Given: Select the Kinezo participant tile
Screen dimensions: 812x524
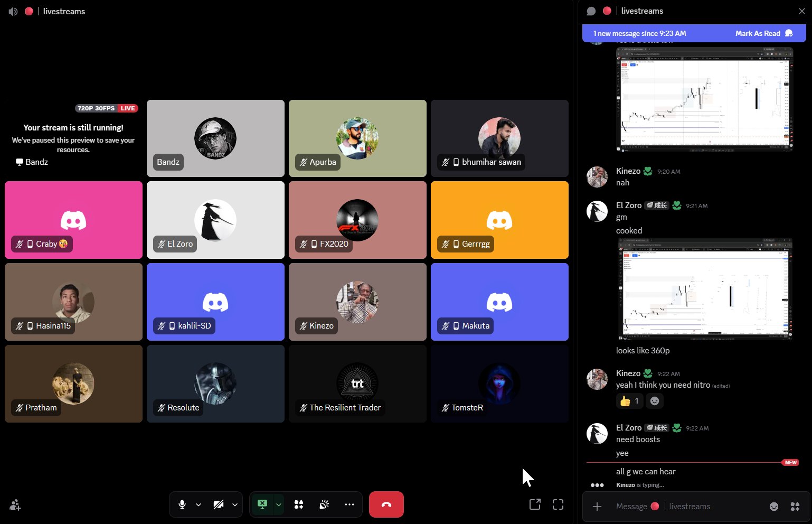Looking at the screenshot, I should pyautogui.click(x=357, y=302).
